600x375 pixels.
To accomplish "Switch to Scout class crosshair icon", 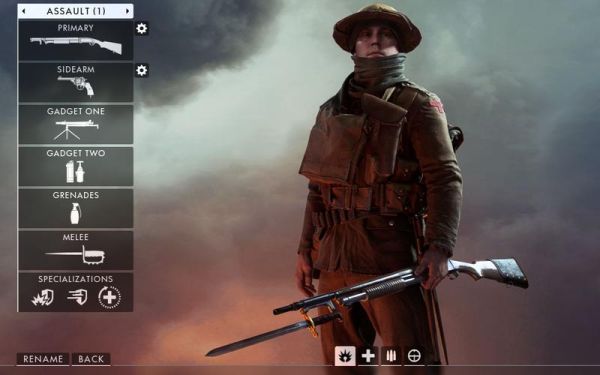I will (x=414, y=356).
